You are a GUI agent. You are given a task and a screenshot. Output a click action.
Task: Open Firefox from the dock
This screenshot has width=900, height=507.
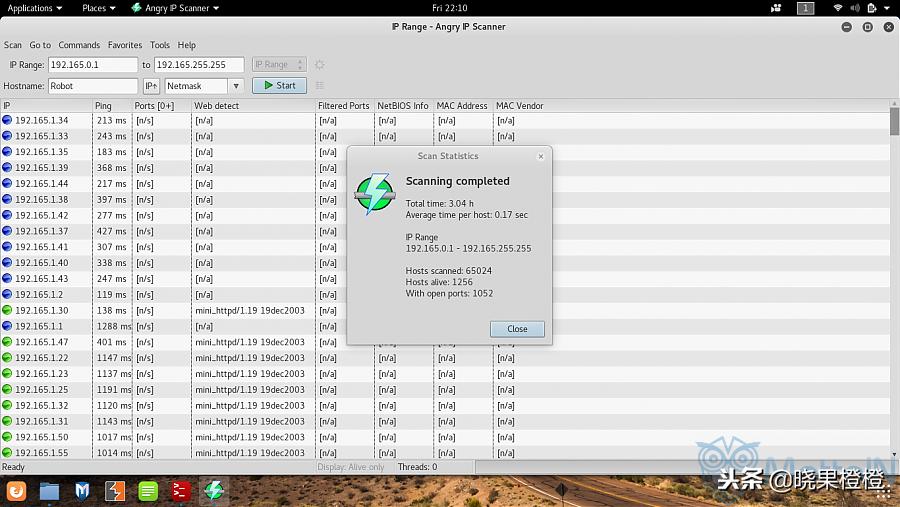click(x=17, y=491)
